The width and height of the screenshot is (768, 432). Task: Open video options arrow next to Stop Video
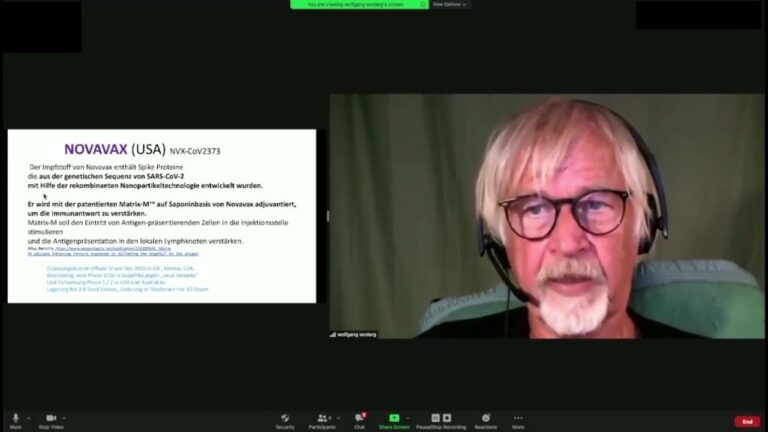tap(64, 418)
